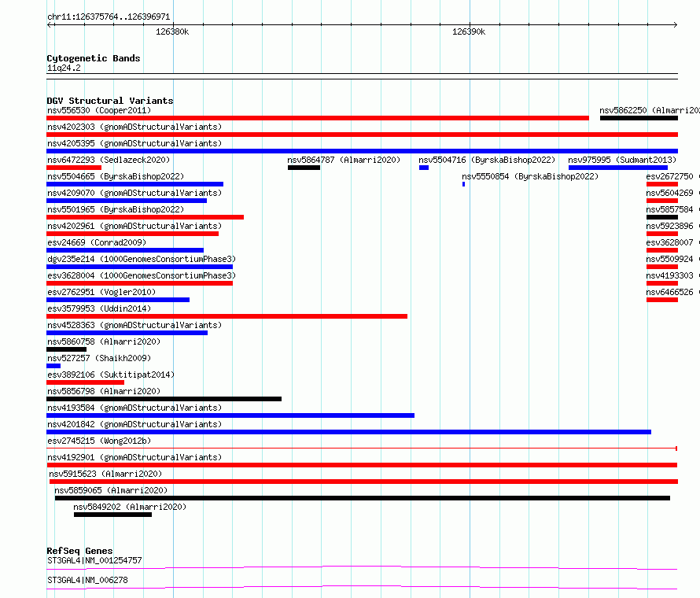Click esv3628004 (1000GenomesConsortiumPhase3) label
This screenshot has height=598, width=700.
[x=142, y=275]
